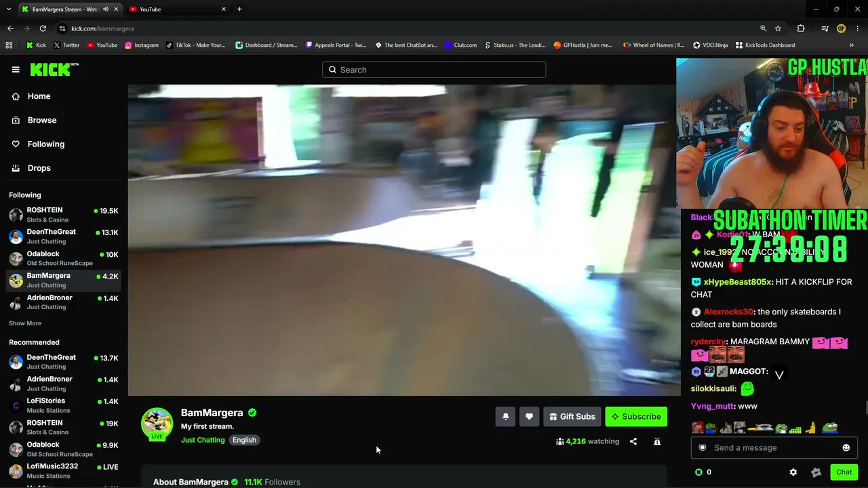Expand the bookmarks overflow chevron
Viewport: 868px width, 488px height.
[852, 45]
